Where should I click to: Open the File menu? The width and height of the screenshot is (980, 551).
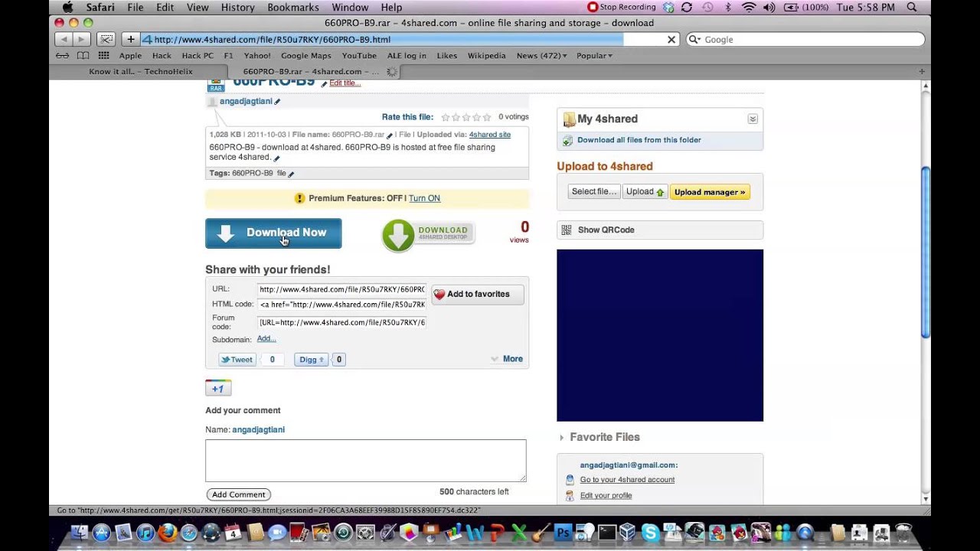click(136, 7)
